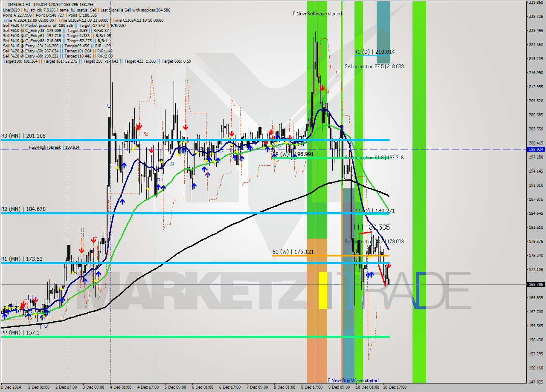
Task: Click the 'R1 (D) | 219.814' label
Action: 375,52
